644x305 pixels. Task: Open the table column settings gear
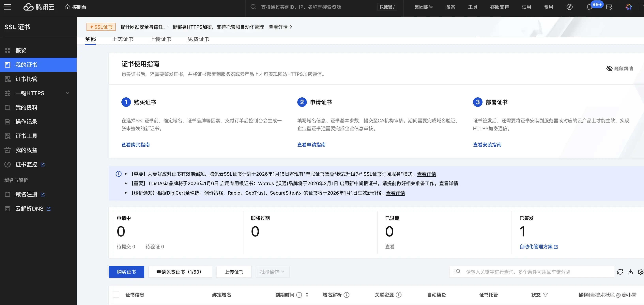click(x=639, y=272)
